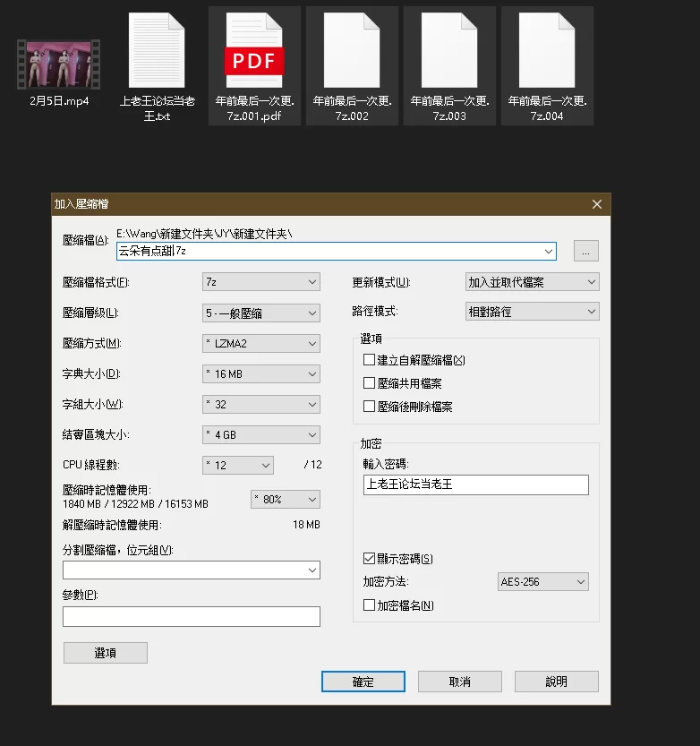Viewport: 700px width, 746px height.
Task: Expand the 壓縮層級 dropdown
Action: click(x=260, y=313)
